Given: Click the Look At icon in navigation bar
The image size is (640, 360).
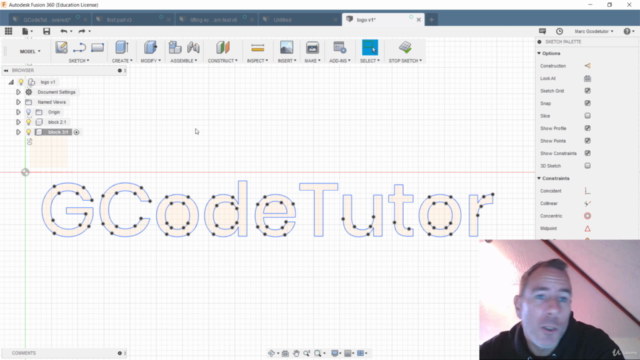Looking at the screenshot, I should pos(285,353).
